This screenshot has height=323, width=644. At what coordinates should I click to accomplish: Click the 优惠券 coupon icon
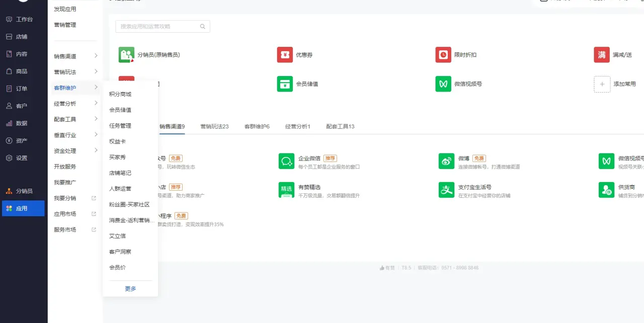[x=285, y=55]
